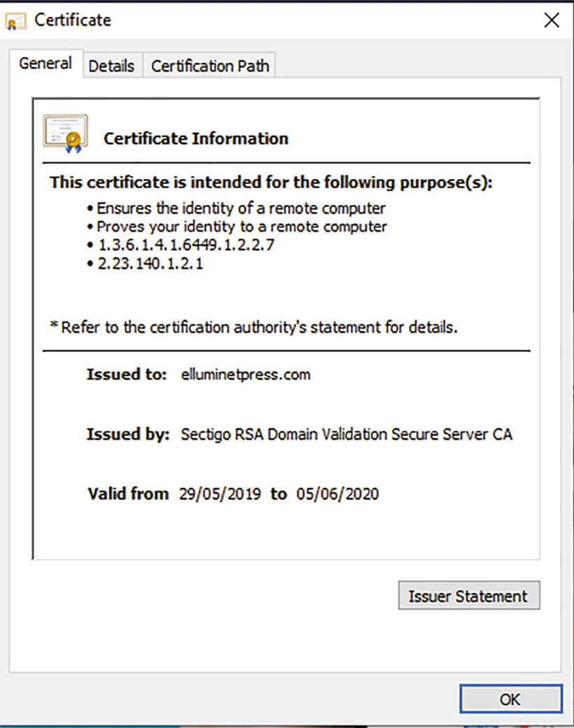
Task: Click the Certificate window title text
Action: (x=73, y=20)
